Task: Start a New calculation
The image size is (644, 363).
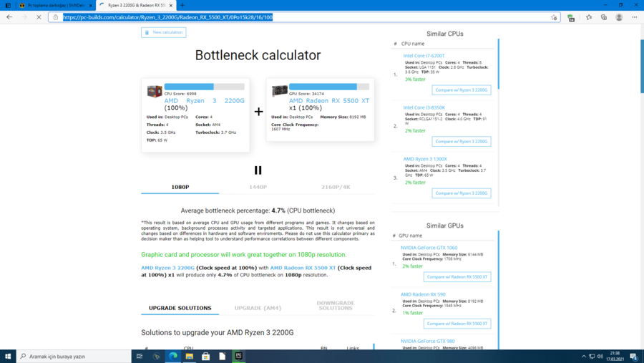Action: [163, 32]
